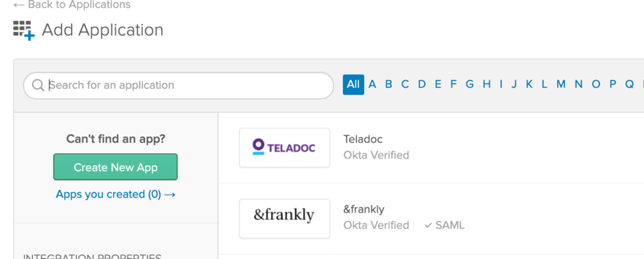Click the Add Application grid icon
This screenshot has width=644, height=259.
point(24,30)
